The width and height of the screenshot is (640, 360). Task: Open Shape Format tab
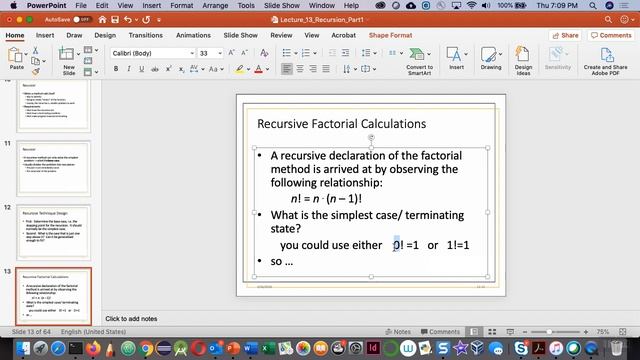(x=390, y=35)
